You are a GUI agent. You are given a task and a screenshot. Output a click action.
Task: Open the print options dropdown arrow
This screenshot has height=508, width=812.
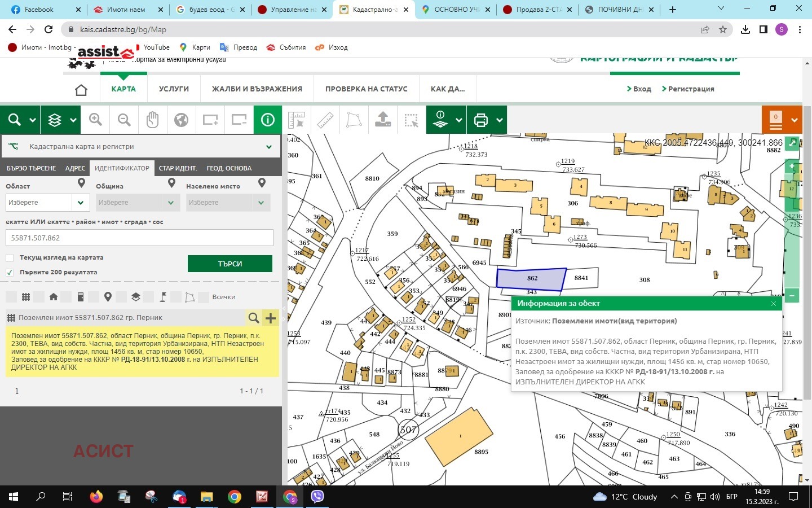[x=500, y=120]
